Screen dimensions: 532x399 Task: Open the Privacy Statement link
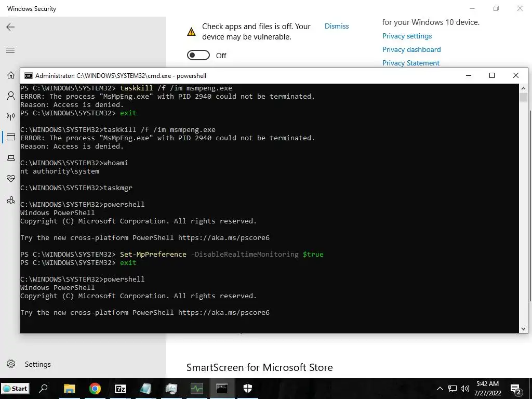(410, 63)
